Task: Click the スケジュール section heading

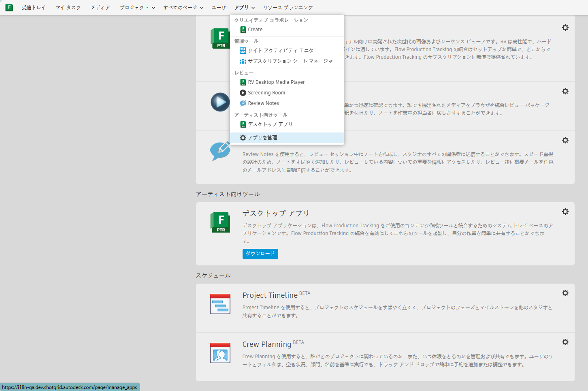Action: pos(213,276)
